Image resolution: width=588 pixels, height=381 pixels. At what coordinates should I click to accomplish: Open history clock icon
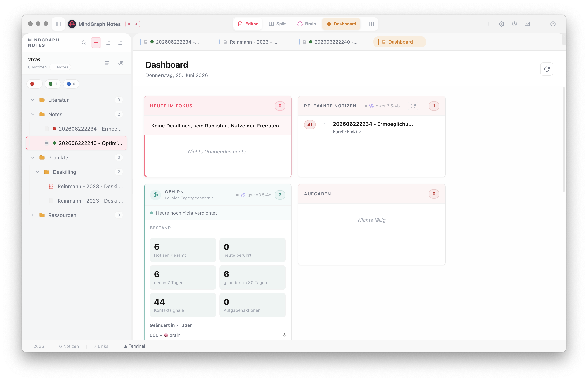click(x=514, y=24)
